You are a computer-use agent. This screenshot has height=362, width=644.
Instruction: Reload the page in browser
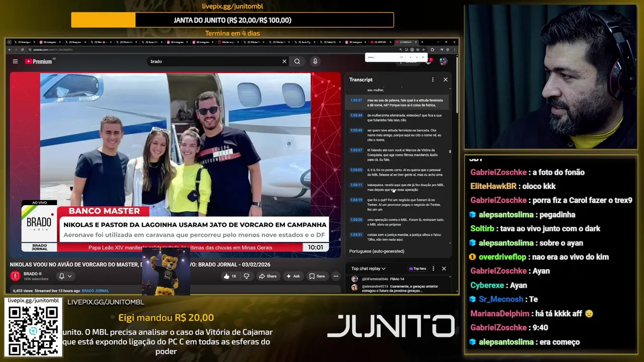click(22, 50)
